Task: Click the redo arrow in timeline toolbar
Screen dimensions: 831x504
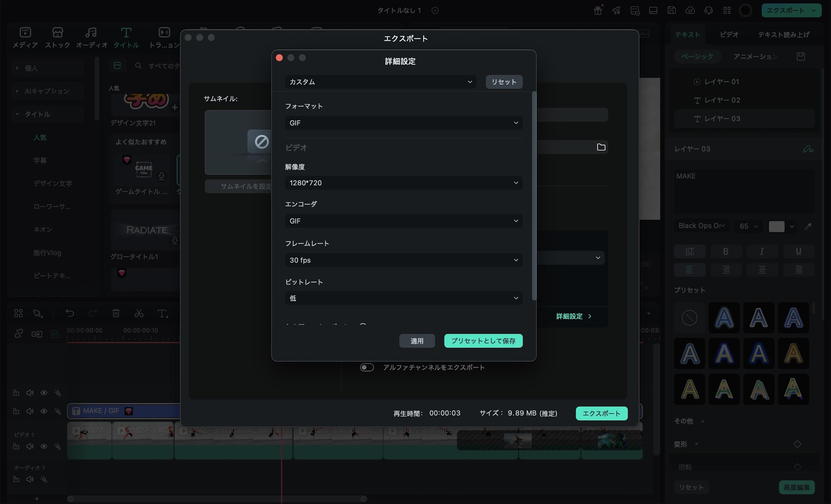Action: [93, 313]
